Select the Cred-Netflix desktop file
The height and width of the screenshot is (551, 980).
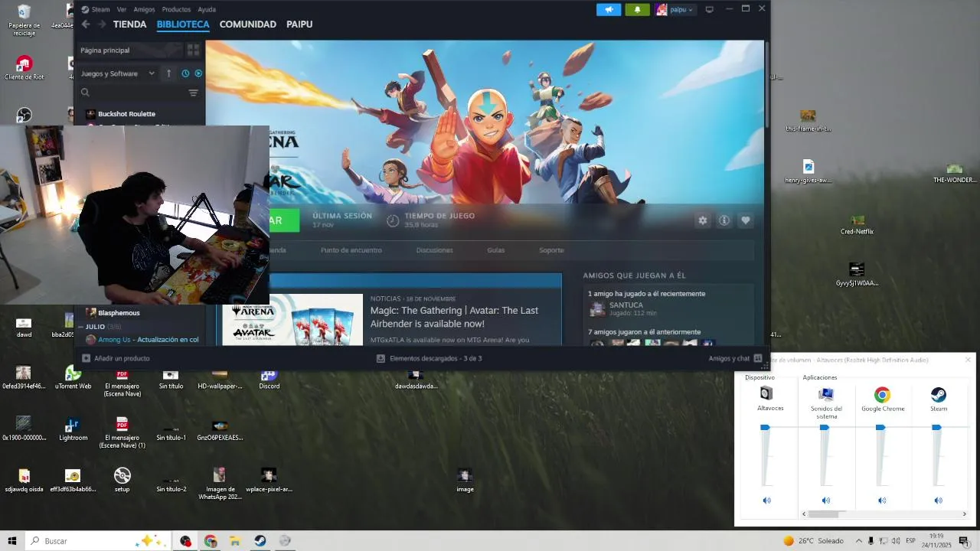tap(857, 224)
